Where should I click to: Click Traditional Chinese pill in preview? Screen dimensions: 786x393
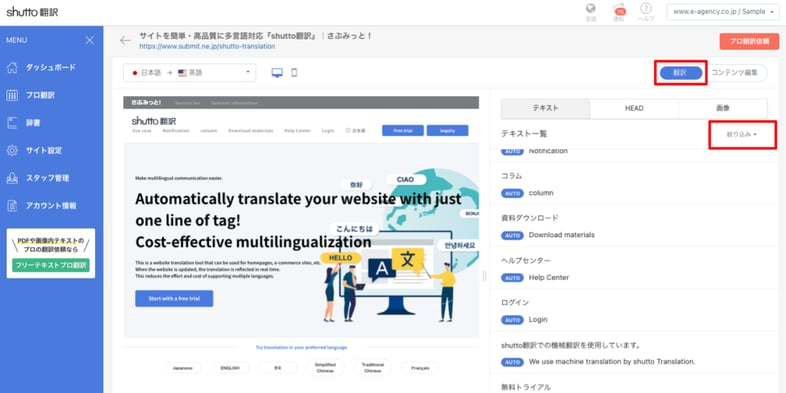[x=372, y=368]
